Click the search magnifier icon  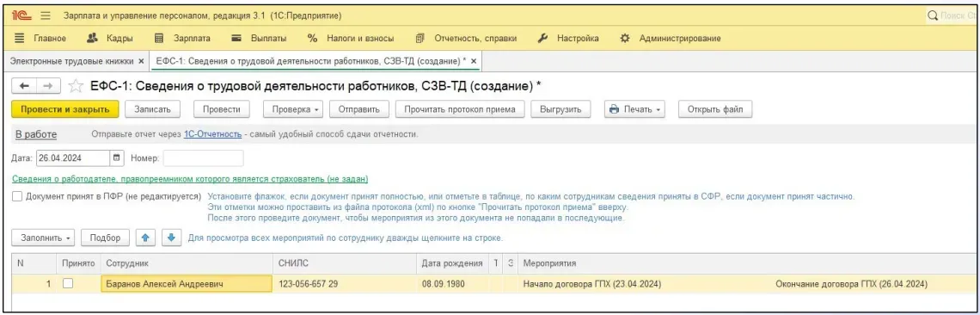[x=933, y=15]
